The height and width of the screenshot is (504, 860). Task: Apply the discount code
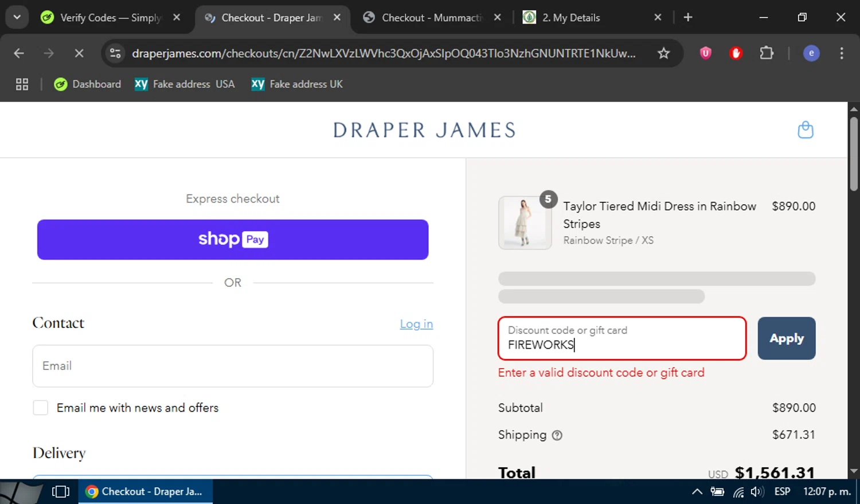[787, 338]
